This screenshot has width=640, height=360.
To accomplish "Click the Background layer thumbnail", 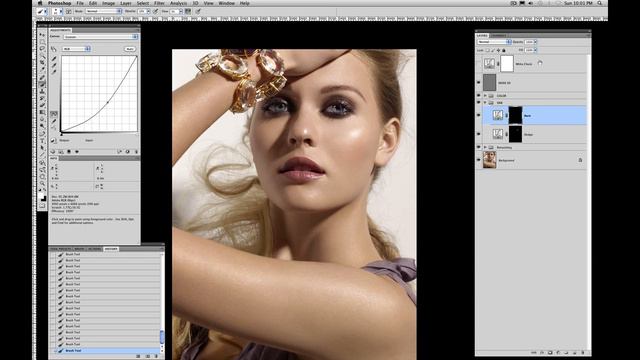I will pos(489,160).
